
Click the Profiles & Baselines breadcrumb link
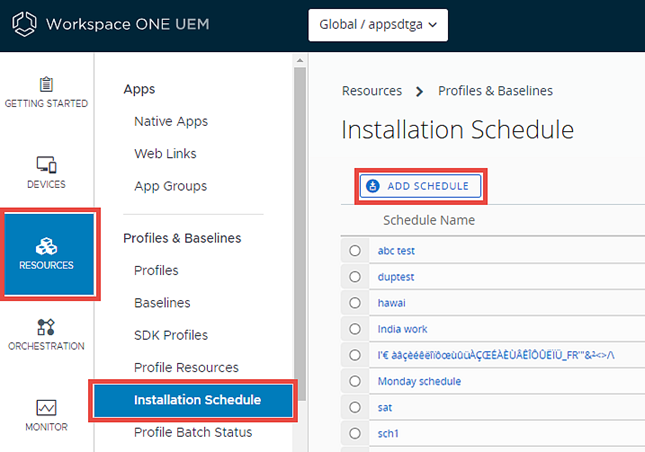point(495,91)
